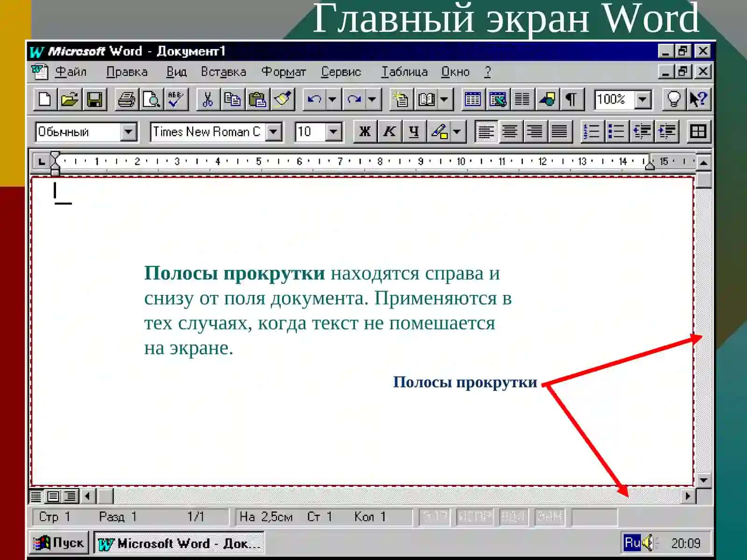Open dropdown arrow beside address book icon
Screen dimensions: 747x560
point(444,99)
